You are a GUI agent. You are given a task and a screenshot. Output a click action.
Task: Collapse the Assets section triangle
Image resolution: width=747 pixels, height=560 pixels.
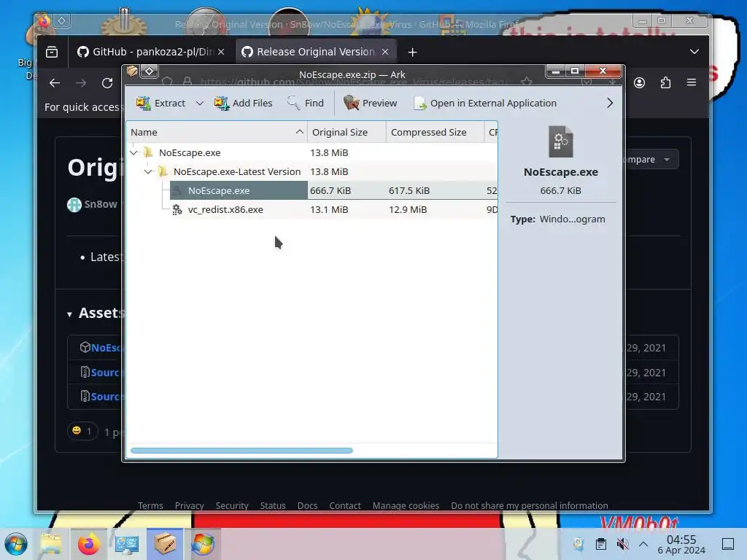[x=69, y=314]
